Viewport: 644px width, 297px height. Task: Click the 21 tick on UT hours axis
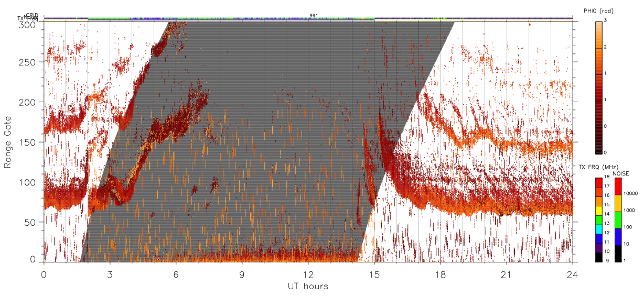click(x=507, y=274)
